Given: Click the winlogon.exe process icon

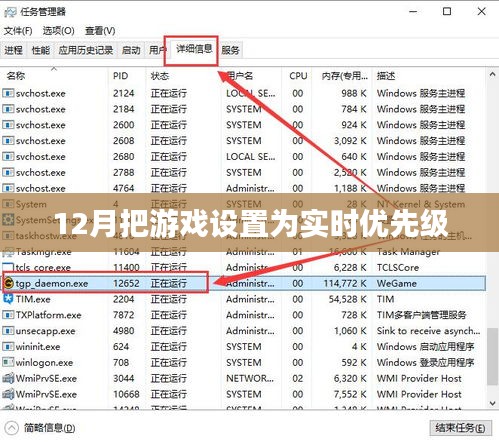Looking at the screenshot, I should click(x=8, y=362).
